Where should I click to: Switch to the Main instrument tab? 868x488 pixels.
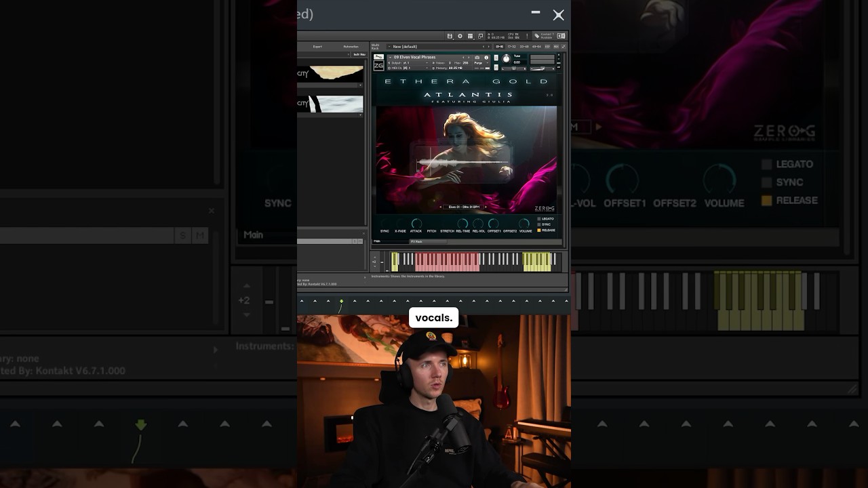click(390, 241)
